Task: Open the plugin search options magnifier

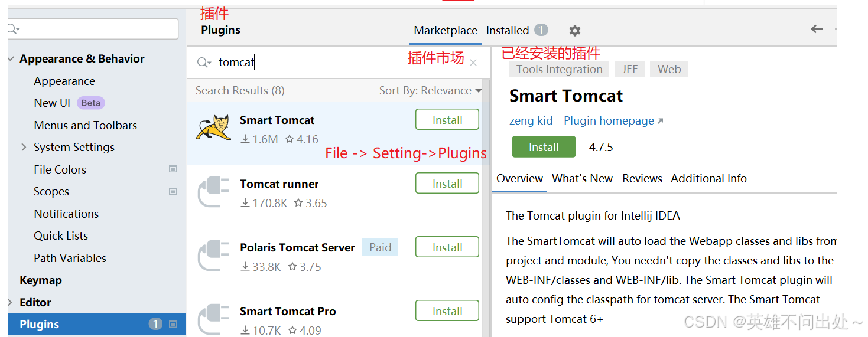Action: pyautogui.click(x=204, y=63)
